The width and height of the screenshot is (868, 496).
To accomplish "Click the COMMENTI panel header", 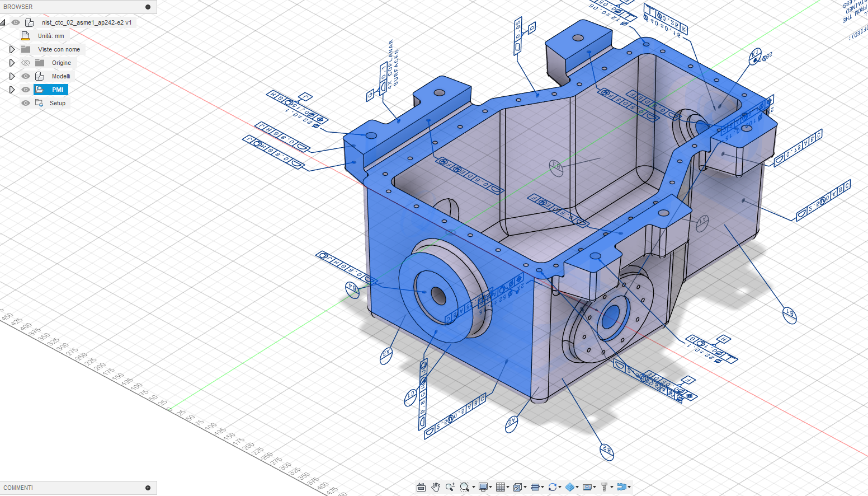I will pyautogui.click(x=78, y=488).
